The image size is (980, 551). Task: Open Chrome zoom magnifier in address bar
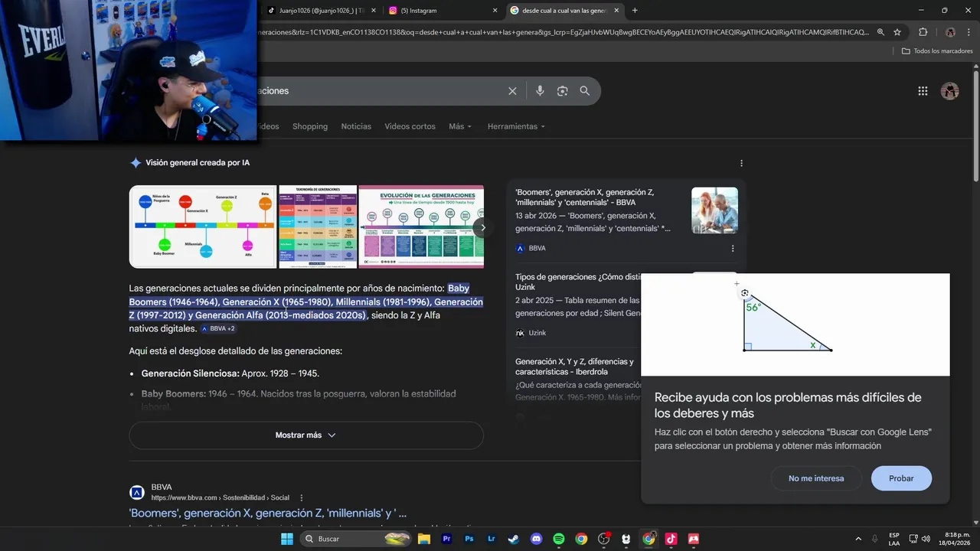pyautogui.click(x=880, y=32)
